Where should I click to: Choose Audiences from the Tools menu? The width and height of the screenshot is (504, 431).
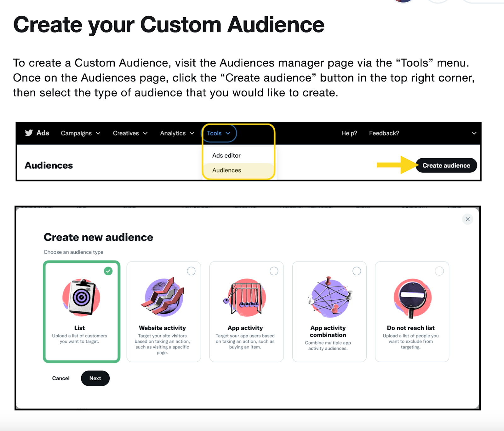(226, 170)
